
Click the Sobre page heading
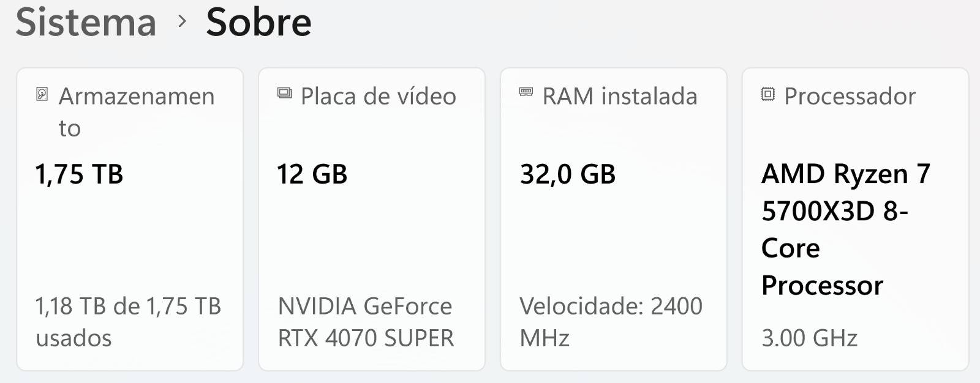258,23
